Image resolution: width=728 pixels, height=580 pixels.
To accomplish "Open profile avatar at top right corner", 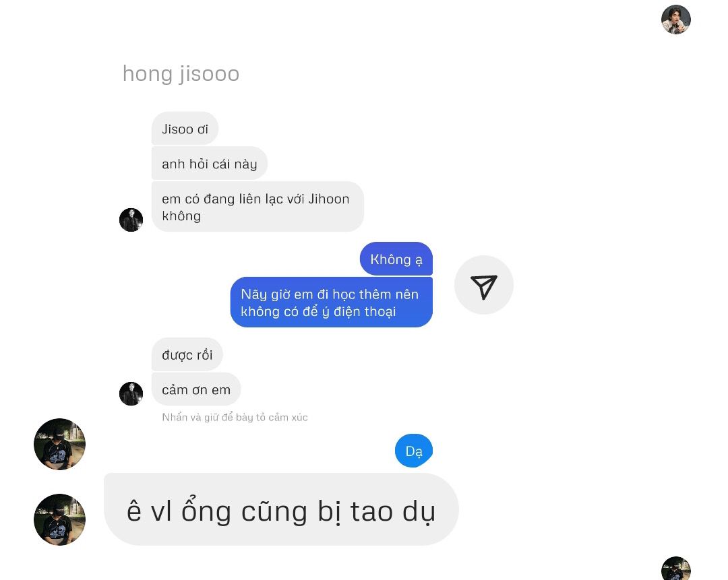I will 676,20.
